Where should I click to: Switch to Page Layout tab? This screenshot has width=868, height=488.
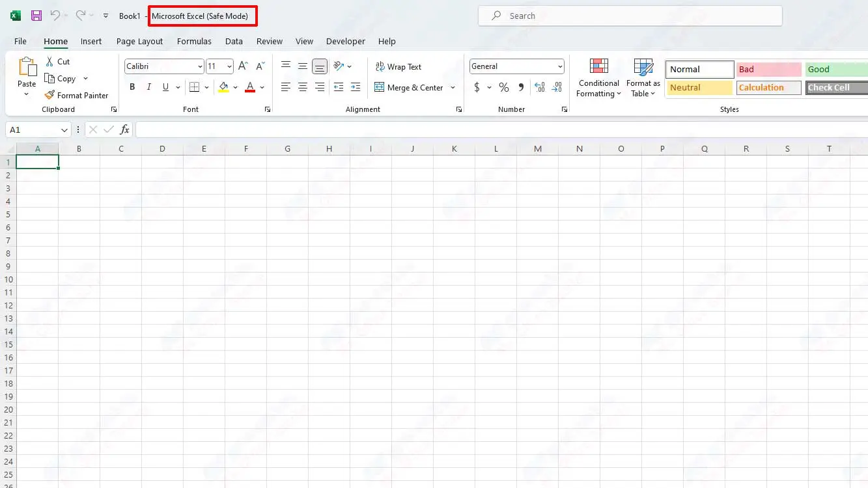coord(139,41)
